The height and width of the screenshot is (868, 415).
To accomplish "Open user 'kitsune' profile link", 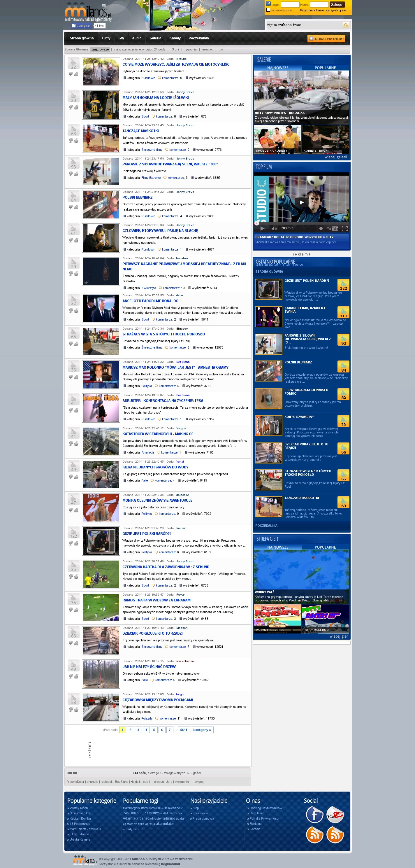I will point(181,59).
